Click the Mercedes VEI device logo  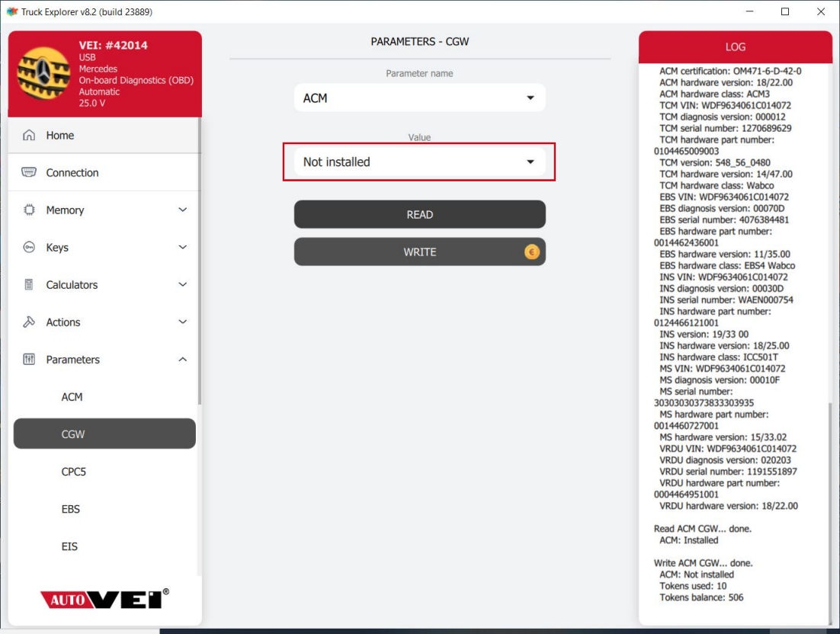[x=43, y=74]
